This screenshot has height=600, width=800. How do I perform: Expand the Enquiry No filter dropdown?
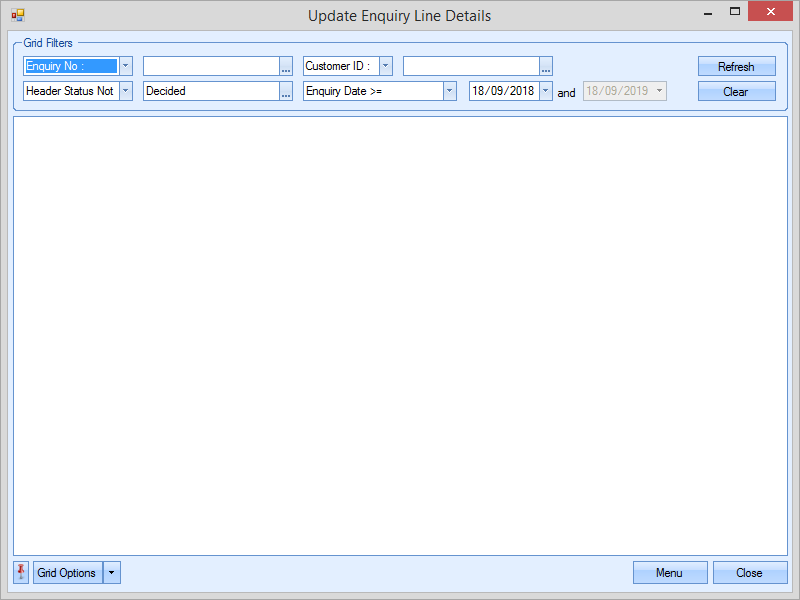tap(126, 66)
